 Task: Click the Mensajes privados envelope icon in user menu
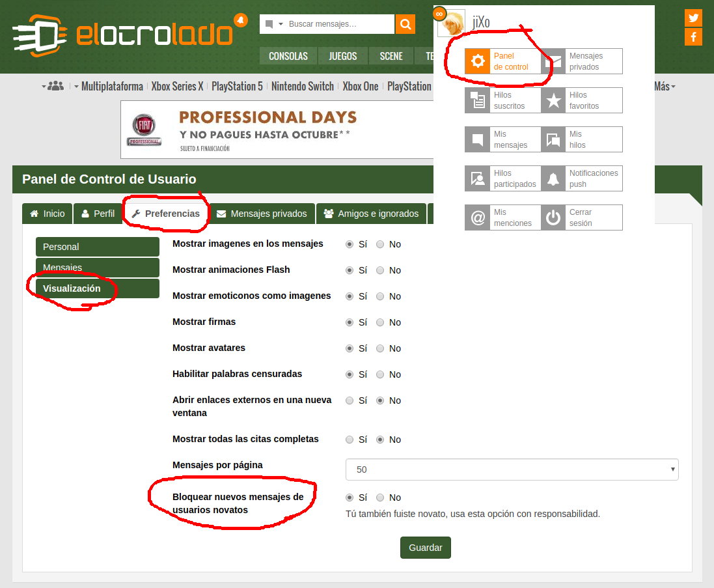click(553, 61)
